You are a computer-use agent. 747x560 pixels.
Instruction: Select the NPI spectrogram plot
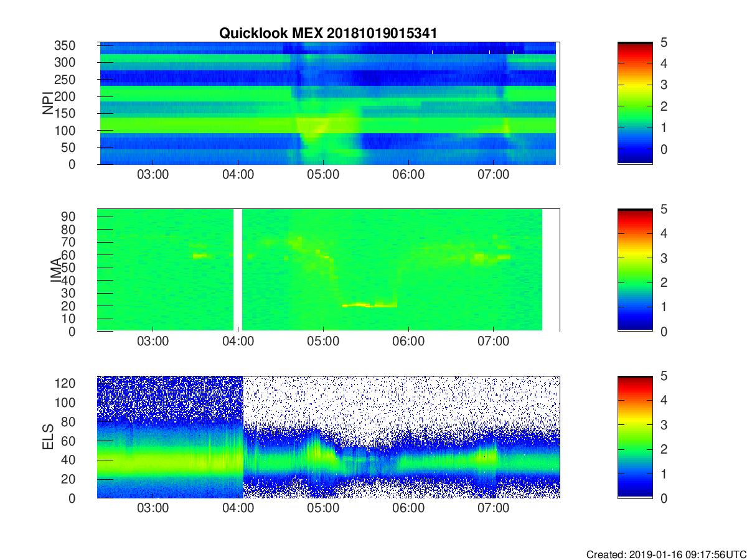coord(328,103)
